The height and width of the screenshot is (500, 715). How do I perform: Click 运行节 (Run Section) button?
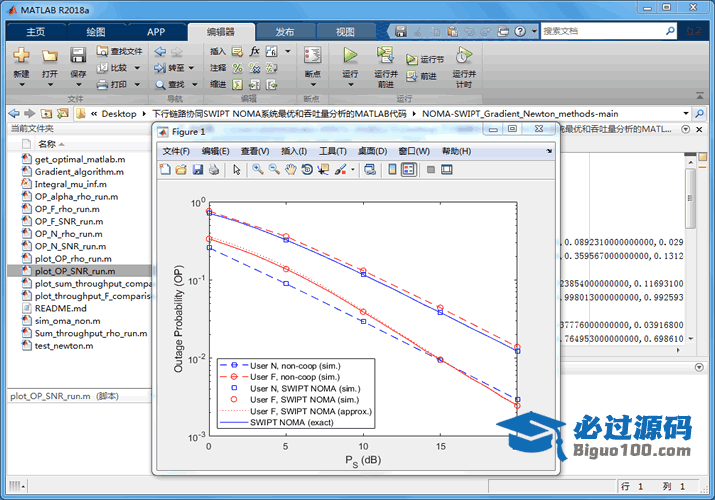(425, 59)
